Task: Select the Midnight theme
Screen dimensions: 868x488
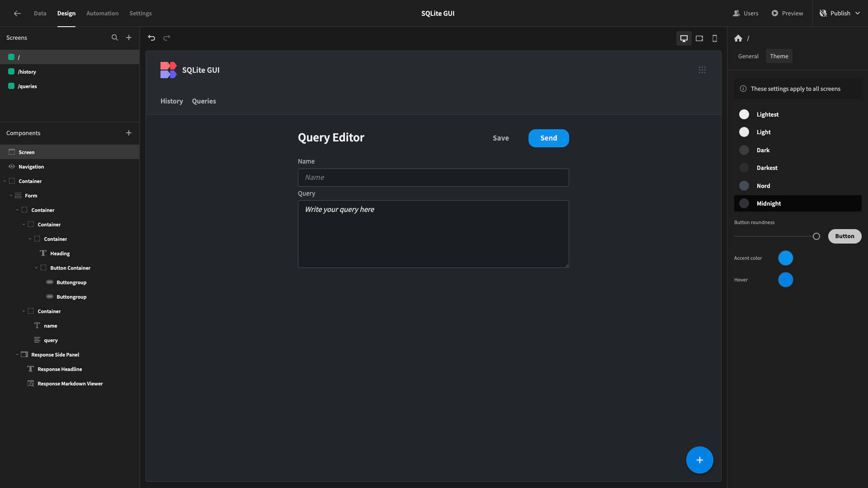Action: (x=798, y=203)
